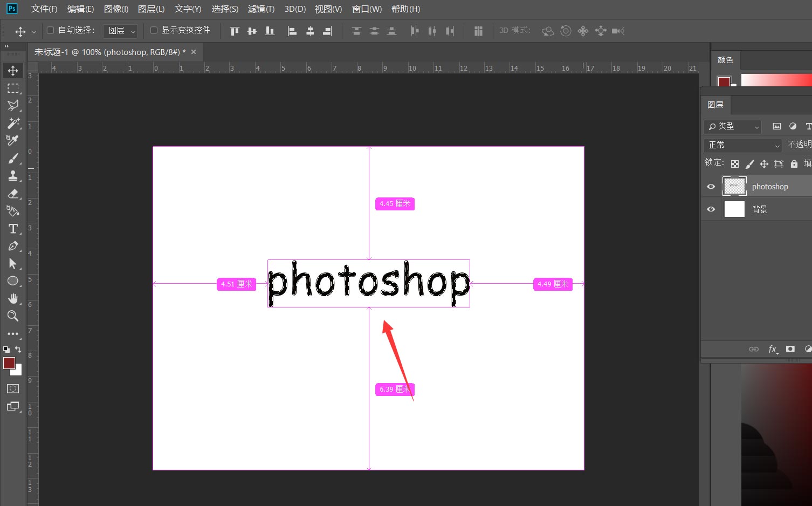Enable the 自动选择 checkbox

tap(51, 30)
